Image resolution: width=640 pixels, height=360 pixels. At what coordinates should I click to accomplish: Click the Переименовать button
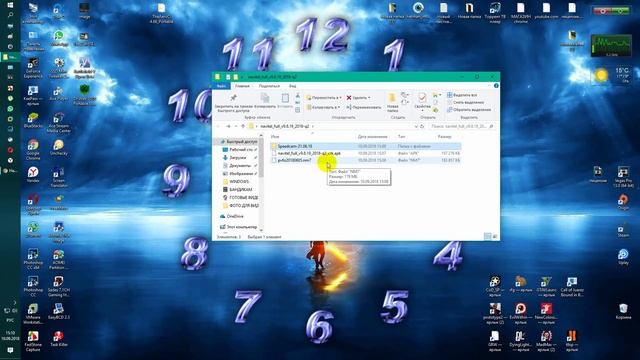coord(364,107)
